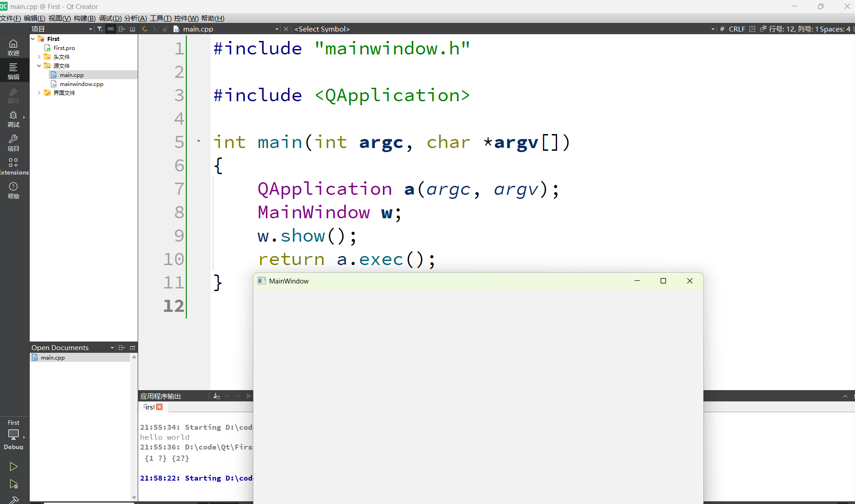This screenshot has height=504, width=855.
Task: Open 分析(A) menu
Action: 135,18
